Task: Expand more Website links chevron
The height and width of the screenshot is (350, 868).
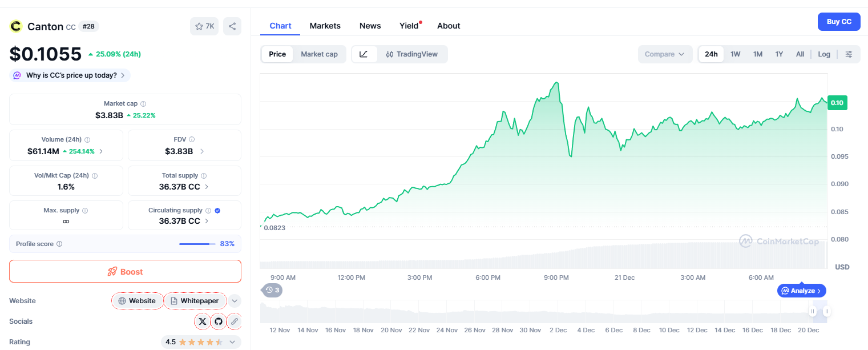Action: coord(235,301)
